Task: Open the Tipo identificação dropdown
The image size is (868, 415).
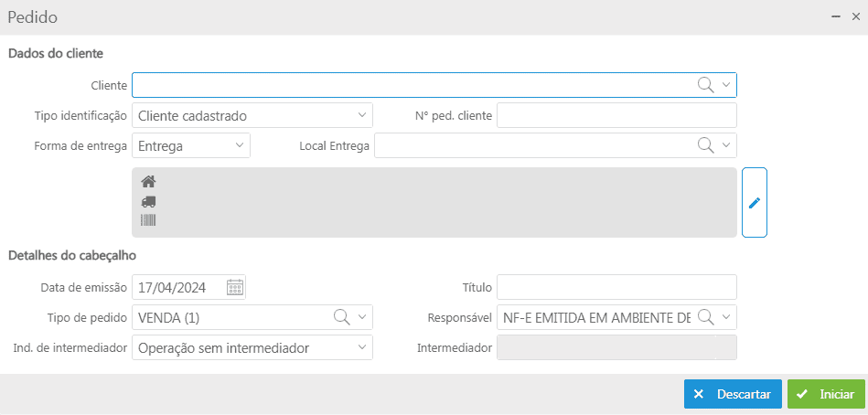Action: 361,115
